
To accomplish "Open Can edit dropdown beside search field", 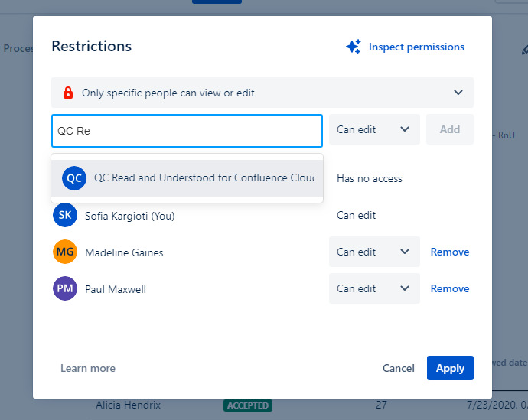I will (x=374, y=129).
